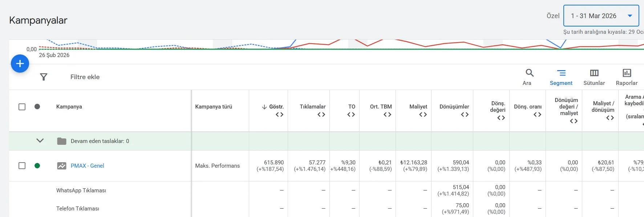Click the ₺12.163,28 cost value

click(414, 163)
